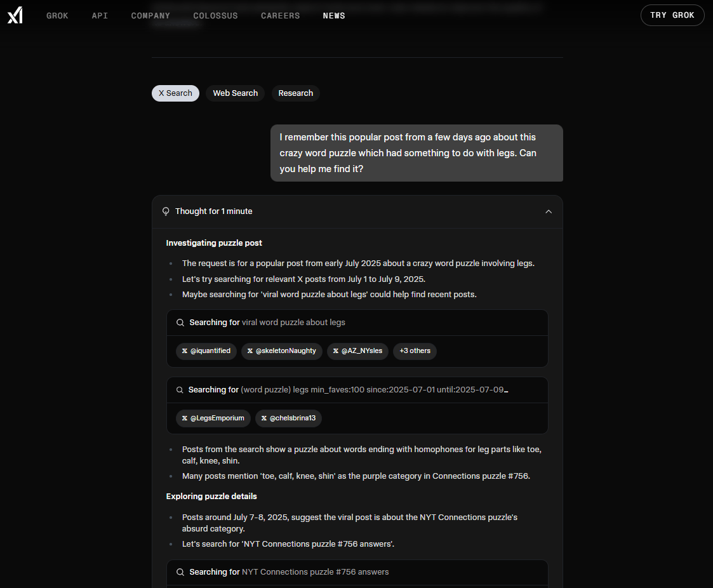Screen dimensions: 713x588
Task: Go to the COMPANY page
Action: pyautogui.click(x=150, y=15)
